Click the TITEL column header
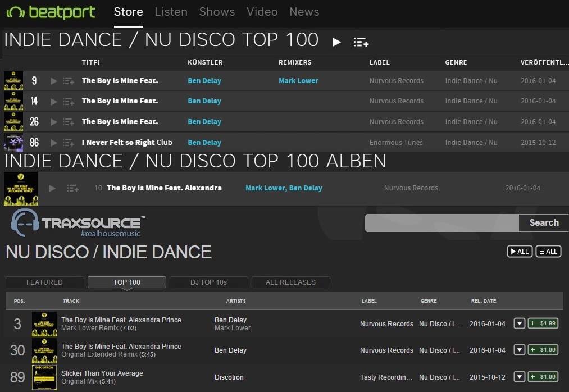This screenshot has height=392, width=569. (92, 62)
